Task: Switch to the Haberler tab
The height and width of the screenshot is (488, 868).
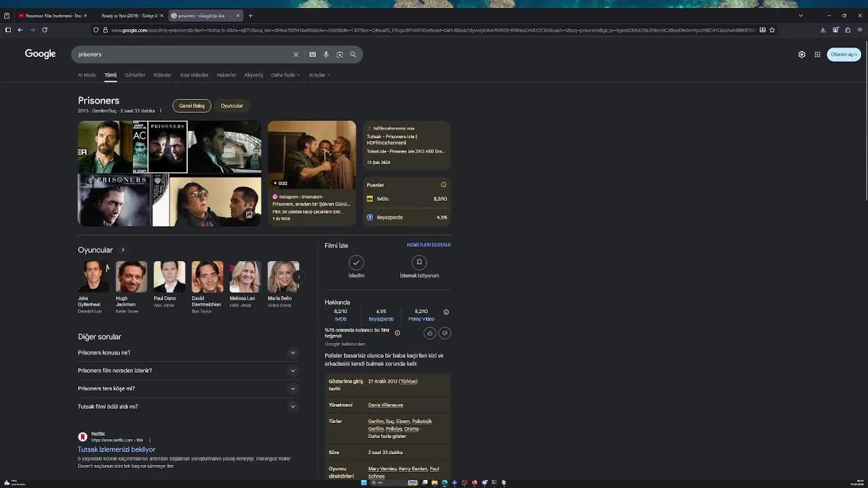Action: click(226, 75)
